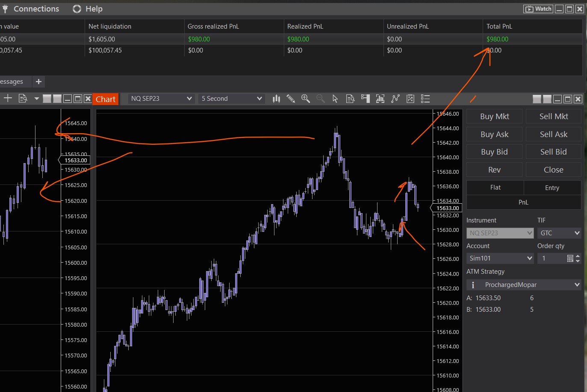
Task: Open the NQ SEP23 instrument dropdown
Action: [x=161, y=99]
